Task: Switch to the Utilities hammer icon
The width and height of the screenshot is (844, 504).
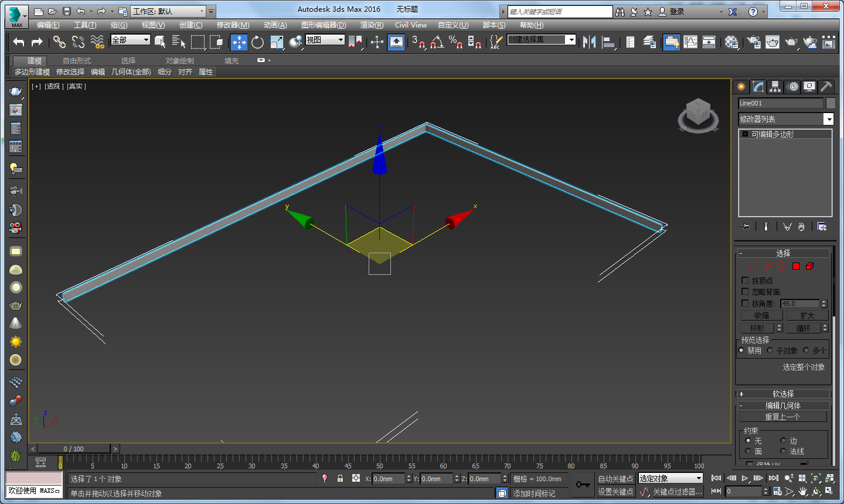Action: pos(826,87)
